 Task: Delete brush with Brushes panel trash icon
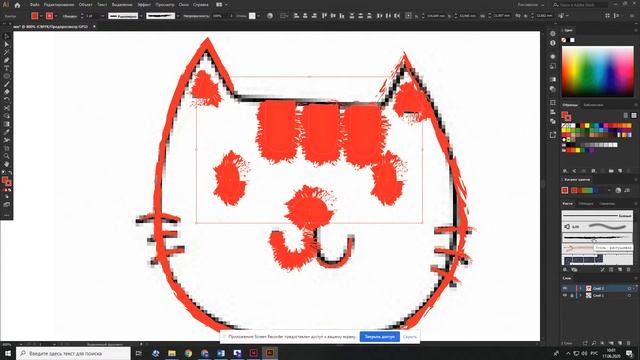[629, 270]
